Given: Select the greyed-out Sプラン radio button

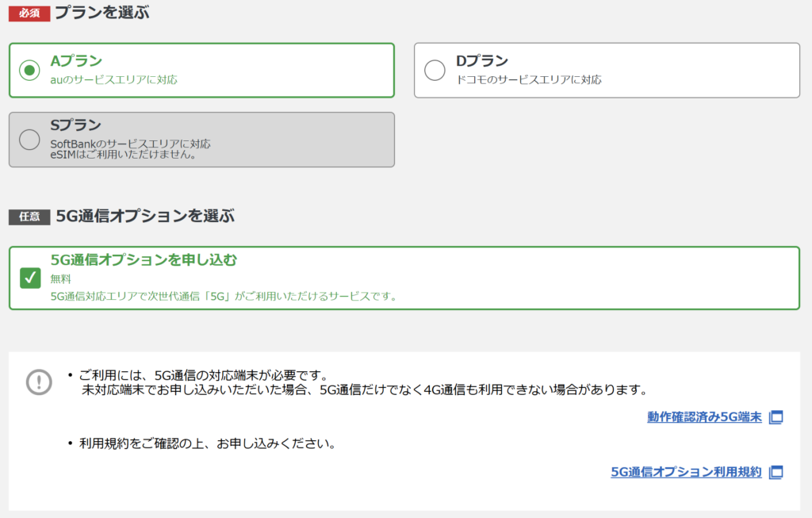Looking at the screenshot, I should pyautogui.click(x=29, y=140).
